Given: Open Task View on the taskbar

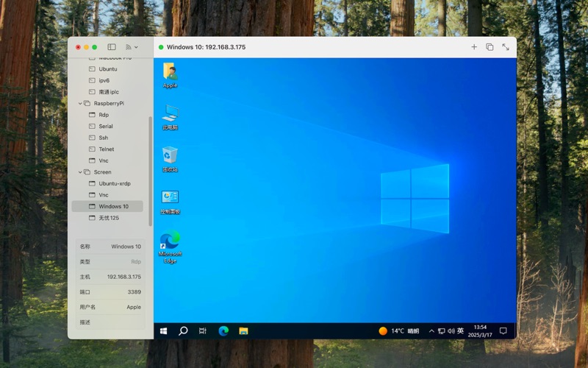Looking at the screenshot, I should 203,331.
